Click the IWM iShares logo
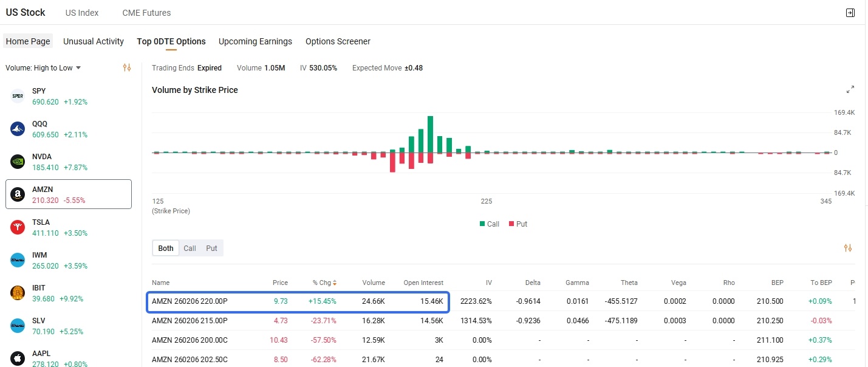This screenshot has width=868, height=367. pyautogui.click(x=18, y=260)
